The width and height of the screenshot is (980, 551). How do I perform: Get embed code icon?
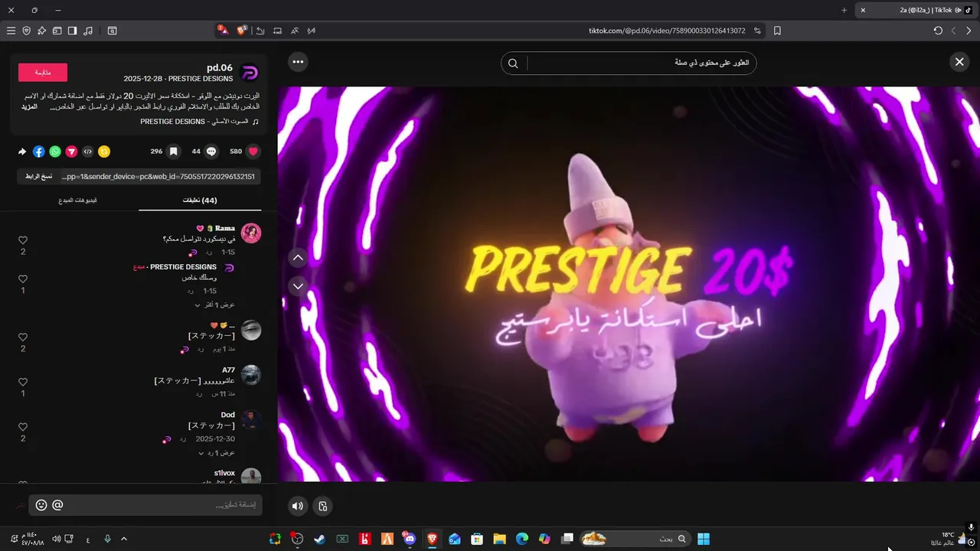(x=87, y=152)
